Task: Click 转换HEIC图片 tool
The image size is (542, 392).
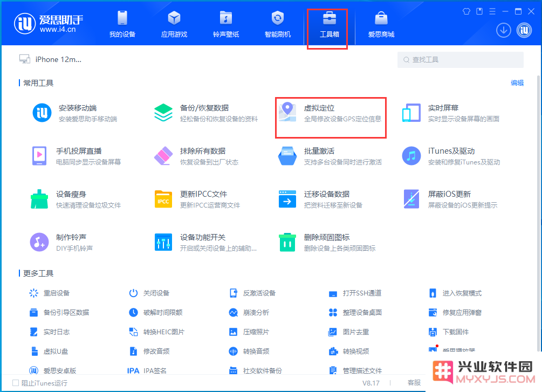Action: tap(157, 332)
